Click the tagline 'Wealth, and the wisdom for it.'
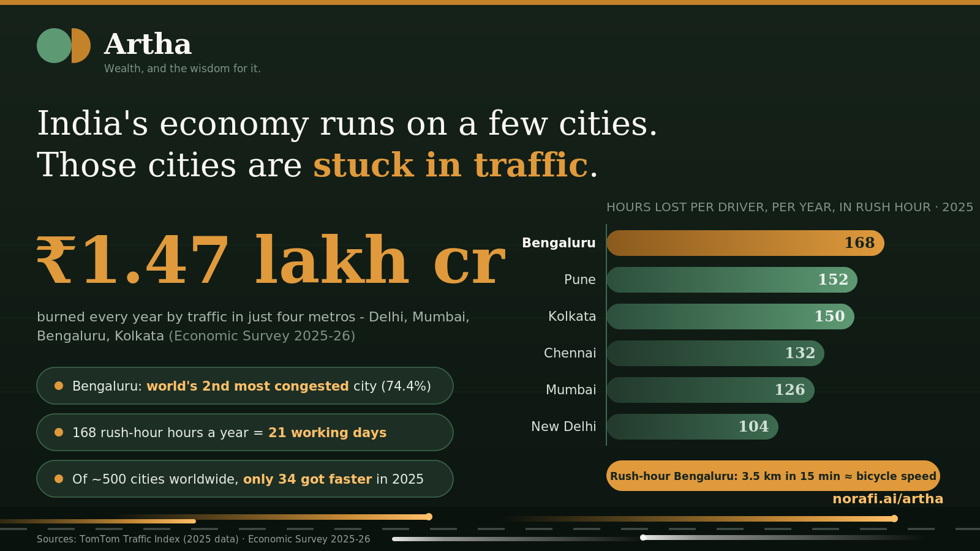The height and width of the screenshot is (551, 980). point(183,69)
